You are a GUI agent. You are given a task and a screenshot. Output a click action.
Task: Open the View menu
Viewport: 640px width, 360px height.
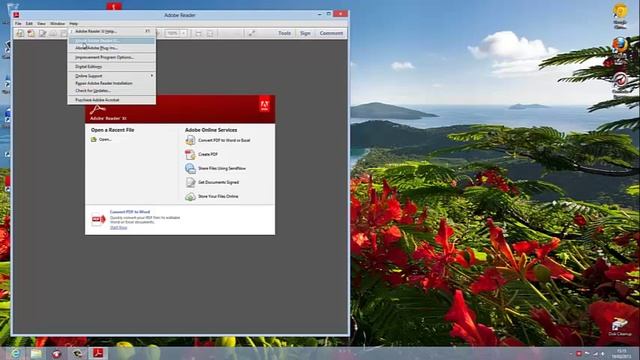pos(41,24)
